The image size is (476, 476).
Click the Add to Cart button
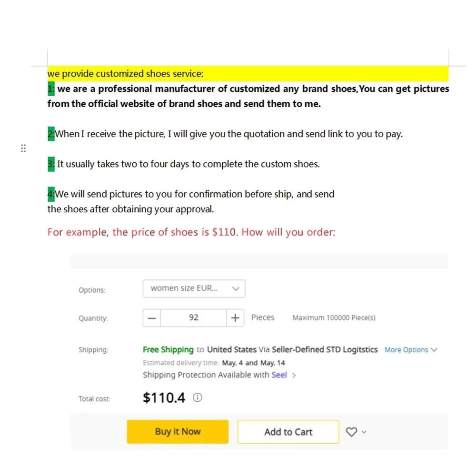tap(288, 432)
